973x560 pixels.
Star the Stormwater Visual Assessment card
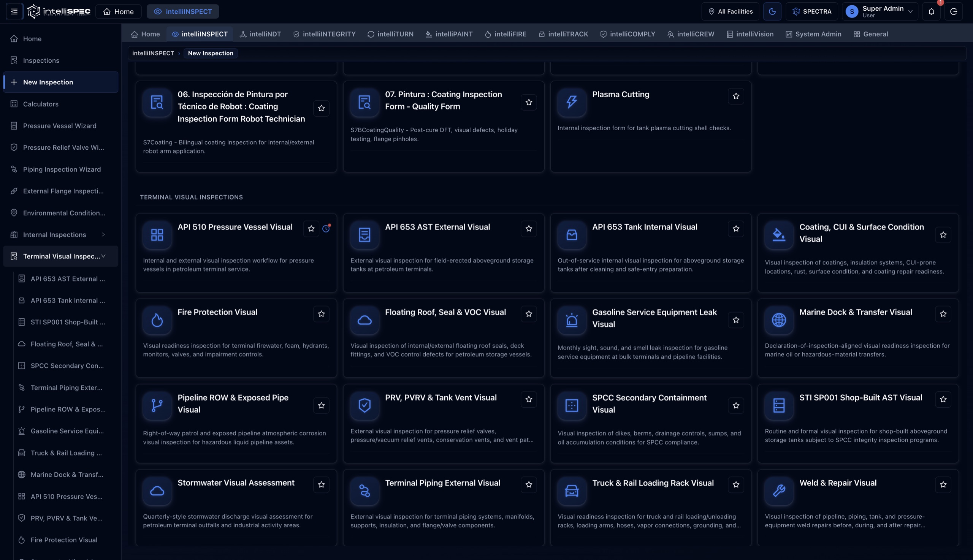coord(321,485)
